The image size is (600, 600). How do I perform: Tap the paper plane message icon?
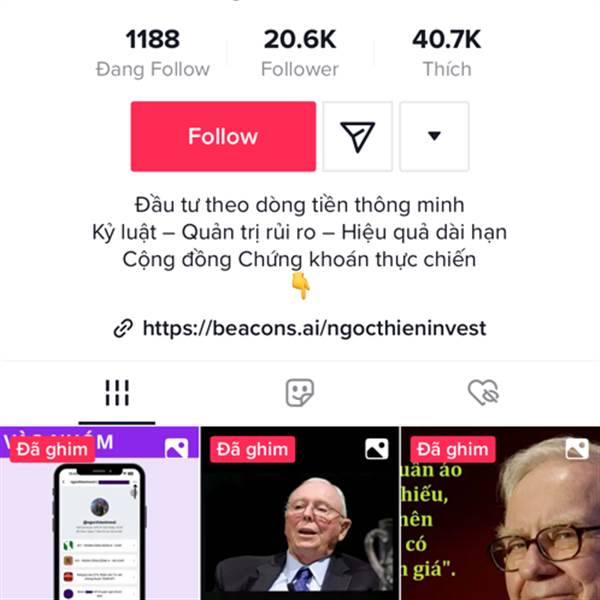(357, 137)
